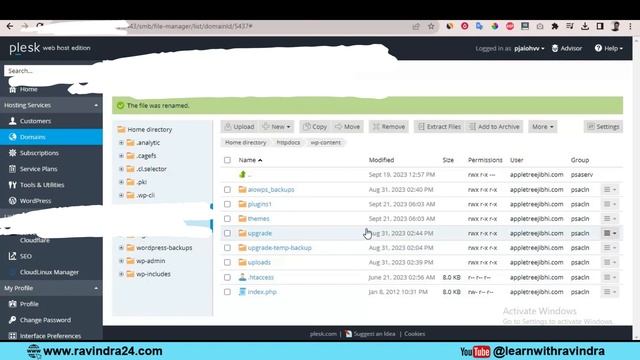Open Interface Preferences in sidebar

[x=51, y=336]
